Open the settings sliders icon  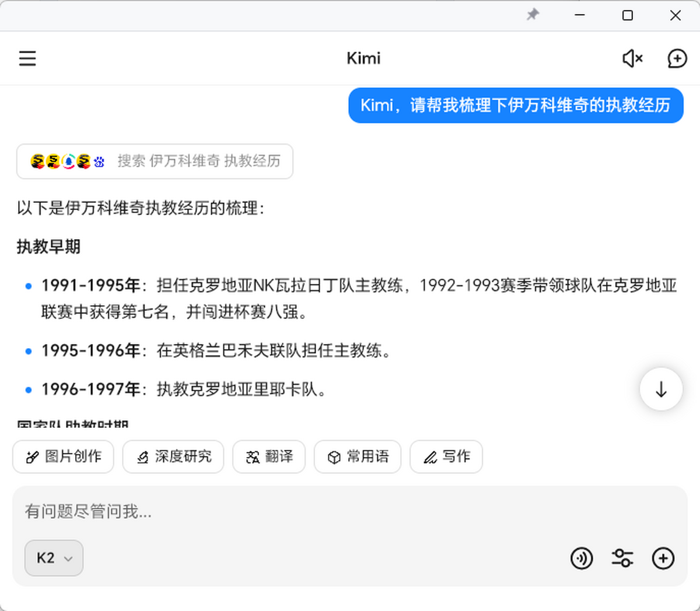(x=622, y=559)
